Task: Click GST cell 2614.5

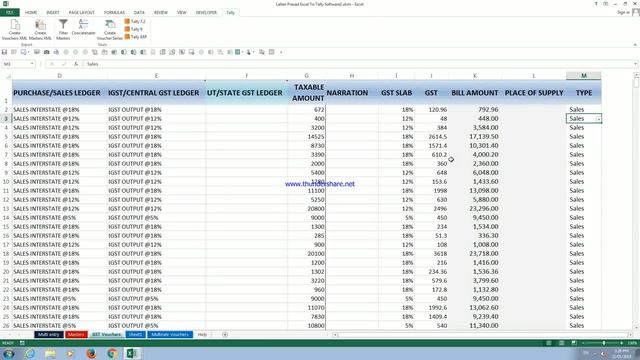Action: click(x=431, y=137)
